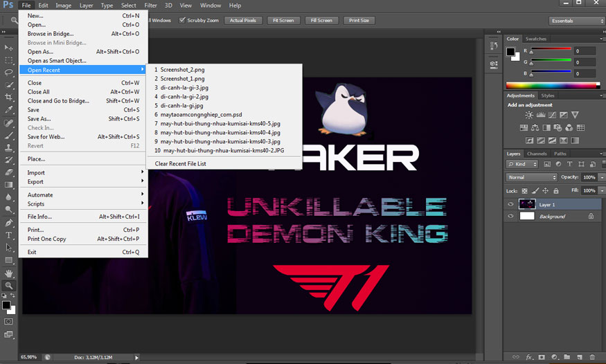Click the Curves adjustment icon
Image resolution: width=606 pixels, height=364 pixels.
coord(552,115)
